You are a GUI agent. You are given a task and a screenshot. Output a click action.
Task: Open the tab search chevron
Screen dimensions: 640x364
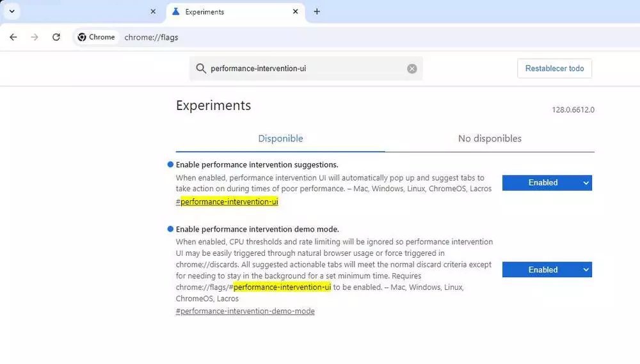point(12,12)
